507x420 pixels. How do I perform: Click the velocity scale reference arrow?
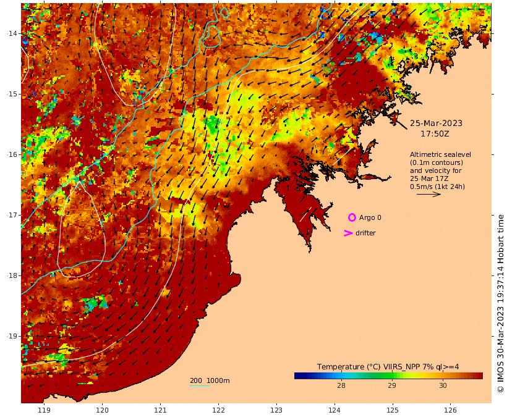428,194
